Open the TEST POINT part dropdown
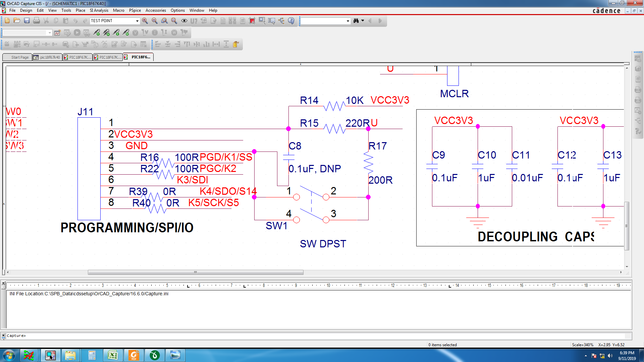644x362 pixels. pyautogui.click(x=137, y=21)
